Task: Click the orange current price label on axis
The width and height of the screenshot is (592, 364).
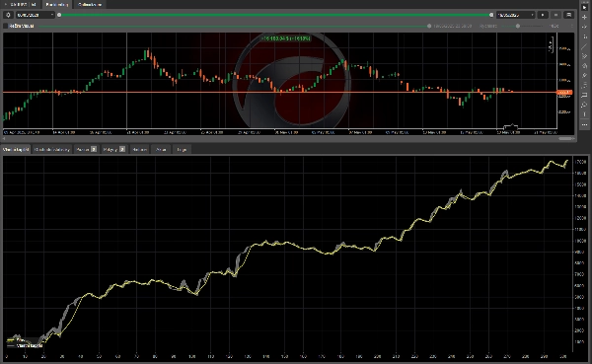Action: [564, 92]
